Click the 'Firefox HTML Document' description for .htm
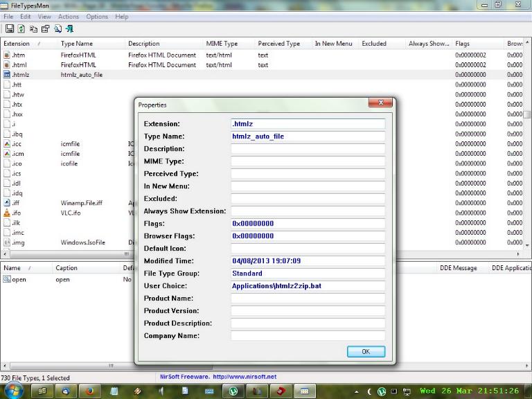The height and width of the screenshot is (399, 532). point(162,55)
